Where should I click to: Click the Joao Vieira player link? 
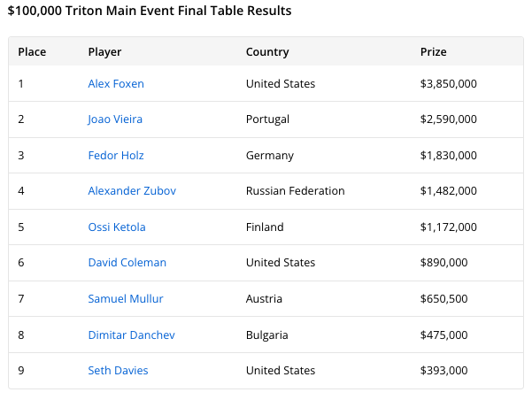click(x=115, y=119)
